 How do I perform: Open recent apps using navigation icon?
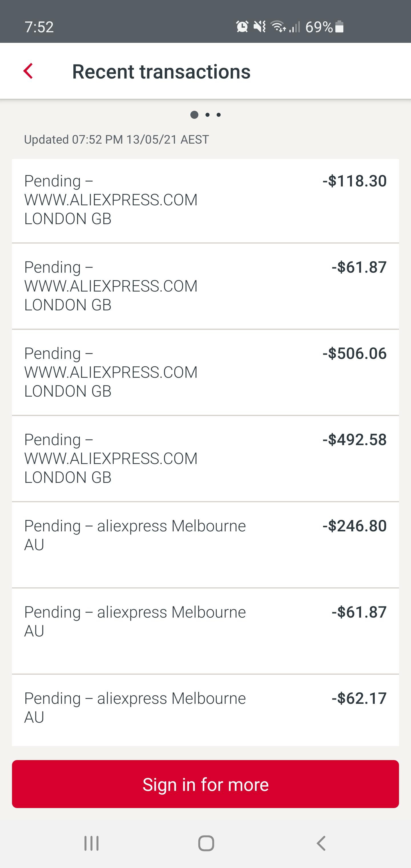point(92,843)
